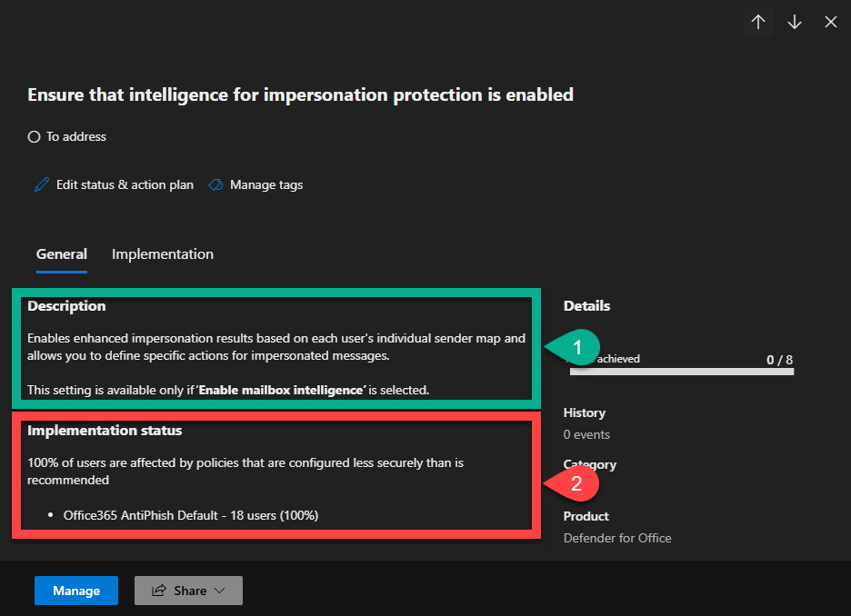Click the Implementation status heading

[x=105, y=431]
